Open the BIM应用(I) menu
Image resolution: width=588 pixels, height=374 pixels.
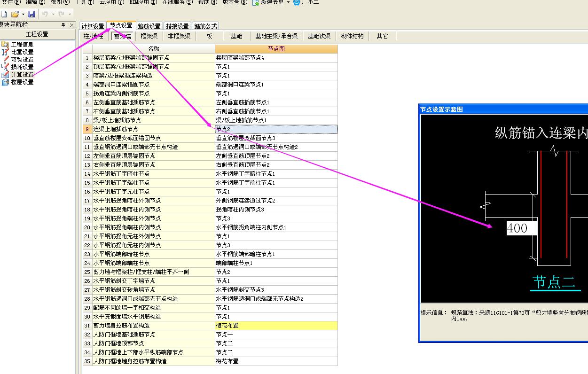[x=142, y=2]
